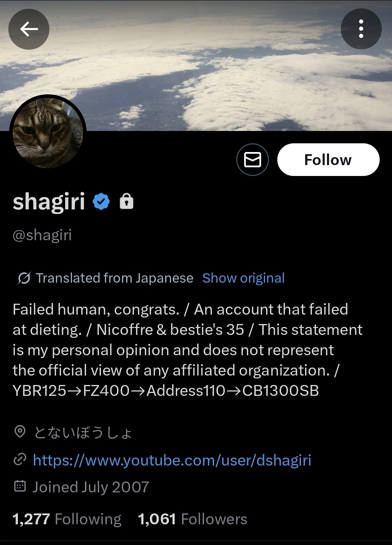This screenshot has width=392, height=545.
Task: Tap the translation icon beside Translated
Action: coord(24,278)
